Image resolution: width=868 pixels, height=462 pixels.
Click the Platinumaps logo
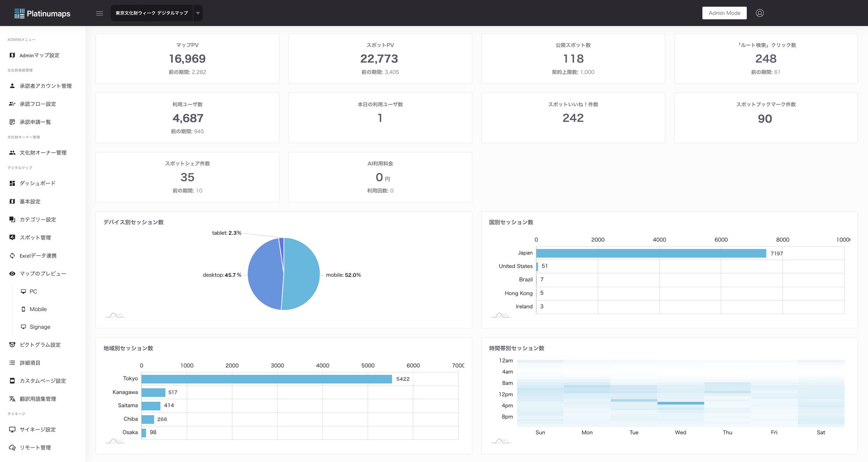click(x=42, y=13)
